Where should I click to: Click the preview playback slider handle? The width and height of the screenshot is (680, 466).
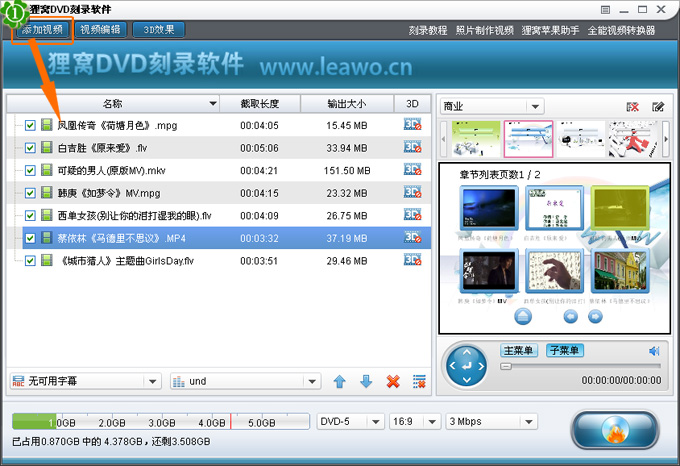(x=506, y=366)
